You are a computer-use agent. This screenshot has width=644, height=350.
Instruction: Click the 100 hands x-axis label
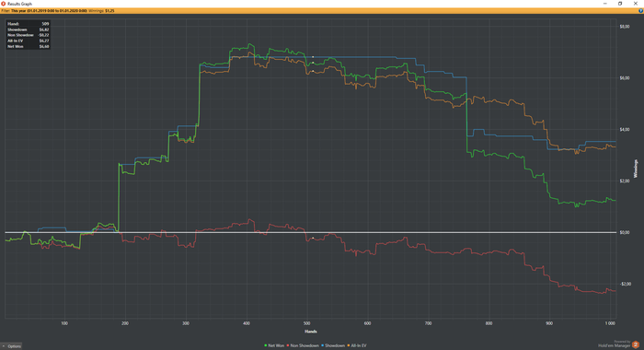point(64,323)
